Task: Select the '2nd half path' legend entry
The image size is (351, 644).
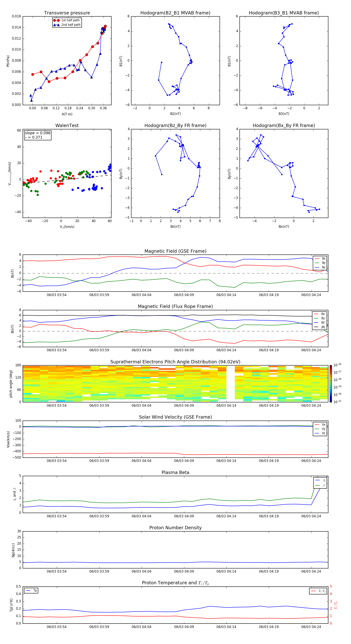Action: pyautogui.click(x=67, y=25)
